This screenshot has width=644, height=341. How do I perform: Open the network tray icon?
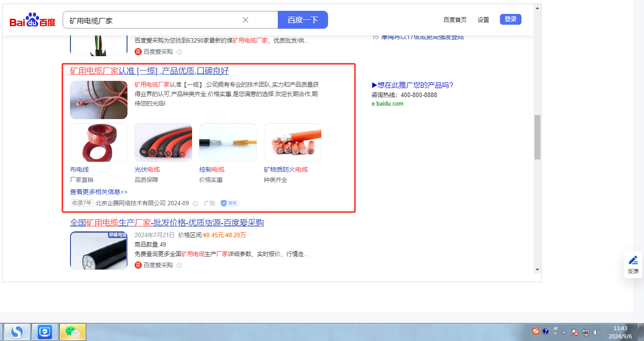[586, 332]
